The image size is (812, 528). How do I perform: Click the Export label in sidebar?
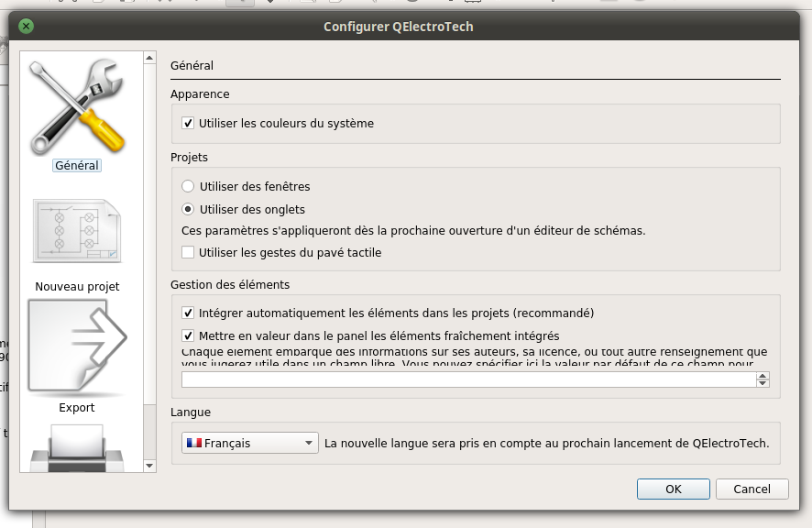[x=77, y=408]
